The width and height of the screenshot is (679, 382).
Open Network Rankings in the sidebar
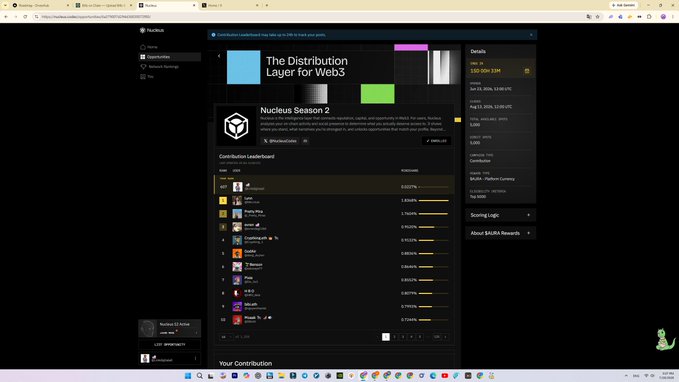click(169, 67)
